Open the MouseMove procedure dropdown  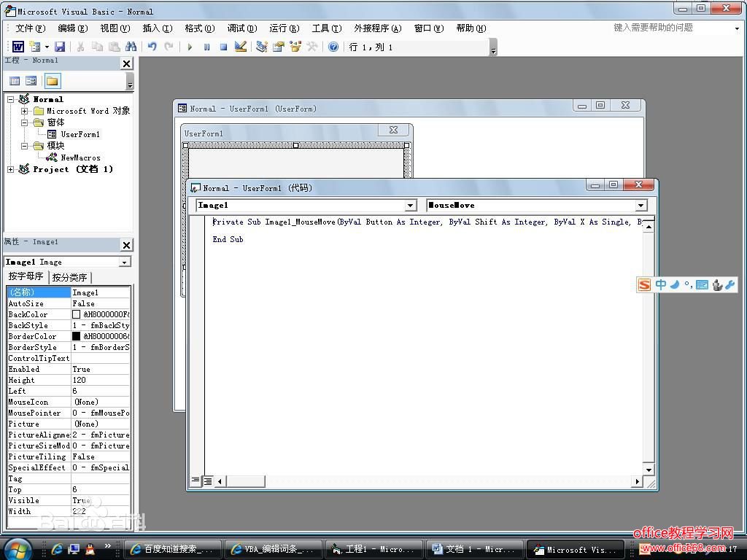640,206
